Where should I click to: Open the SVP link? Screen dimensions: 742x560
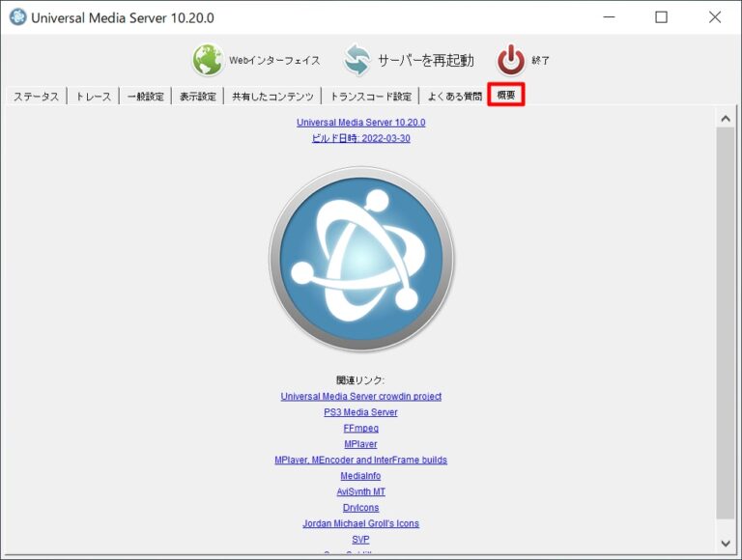point(360,539)
